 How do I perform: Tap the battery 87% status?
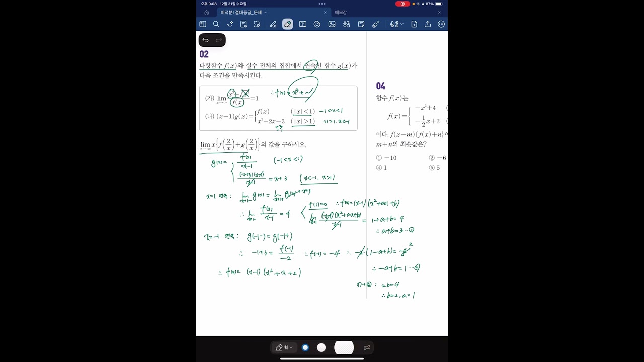tap(435, 4)
